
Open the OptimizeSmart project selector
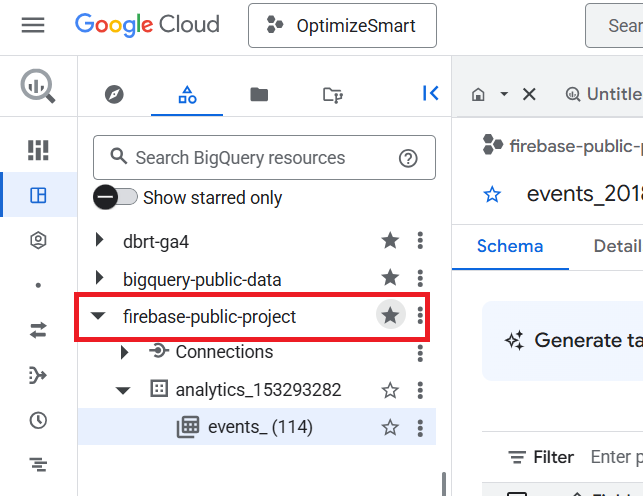pyautogui.click(x=342, y=25)
